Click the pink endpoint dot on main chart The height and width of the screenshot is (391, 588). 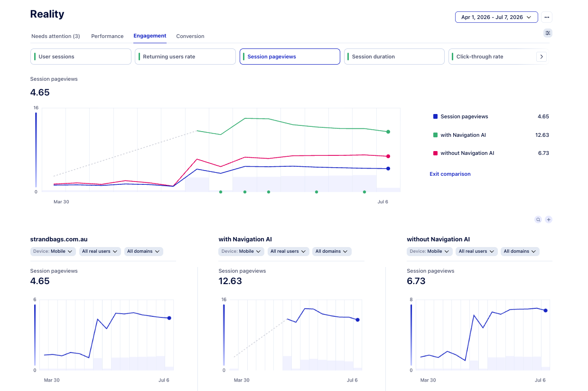click(x=388, y=156)
